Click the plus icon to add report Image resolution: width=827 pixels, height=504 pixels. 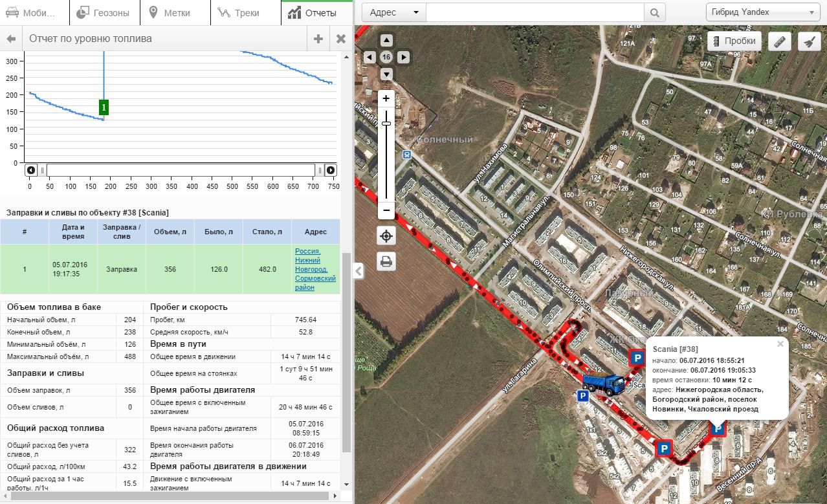(x=318, y=39)
